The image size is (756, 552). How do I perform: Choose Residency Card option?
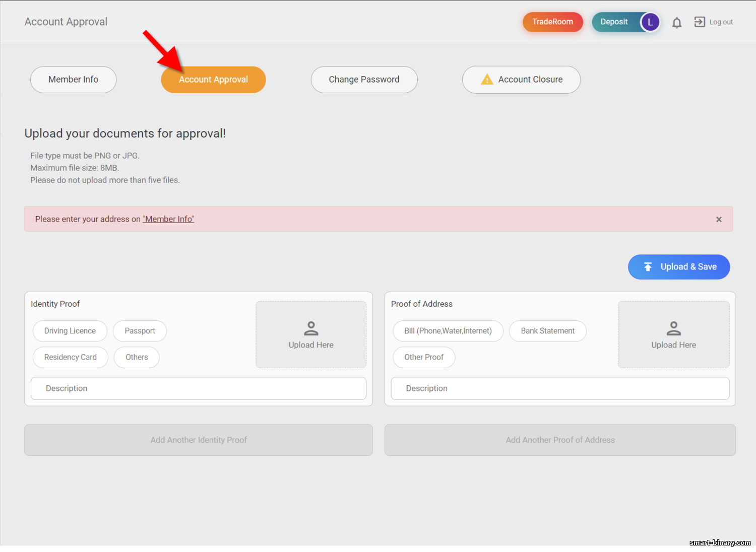click(x=71, y=357)
